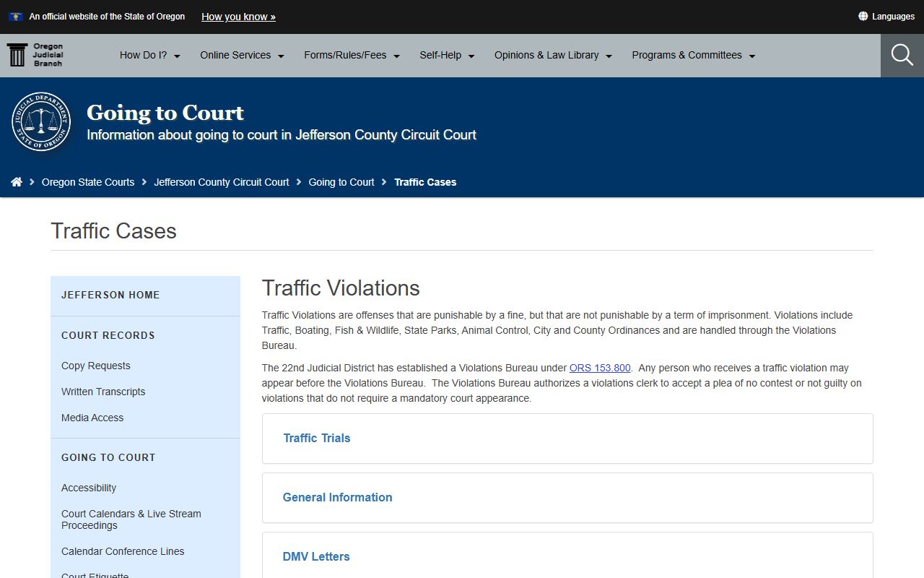Click the Oregon Judicial Branch logo
Viewport: 924px width, 578px height.
click(35, 55)
